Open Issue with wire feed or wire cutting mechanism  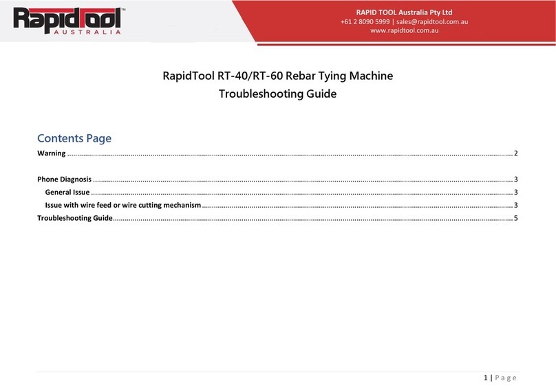(281, 205)
